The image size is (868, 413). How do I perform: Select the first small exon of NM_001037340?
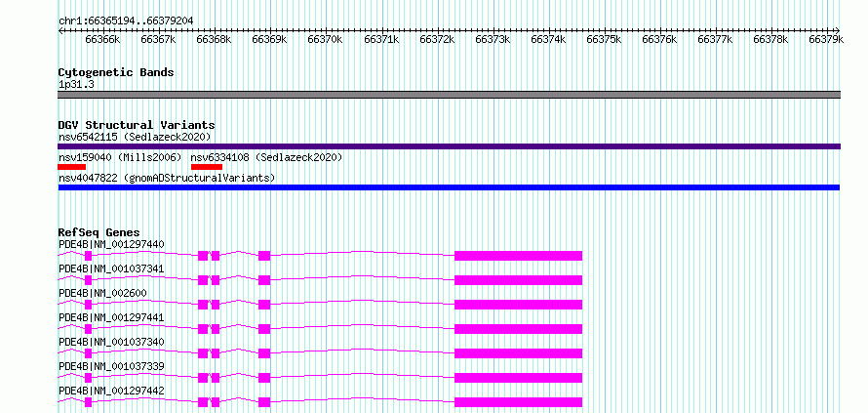click(x=88, y=353)
